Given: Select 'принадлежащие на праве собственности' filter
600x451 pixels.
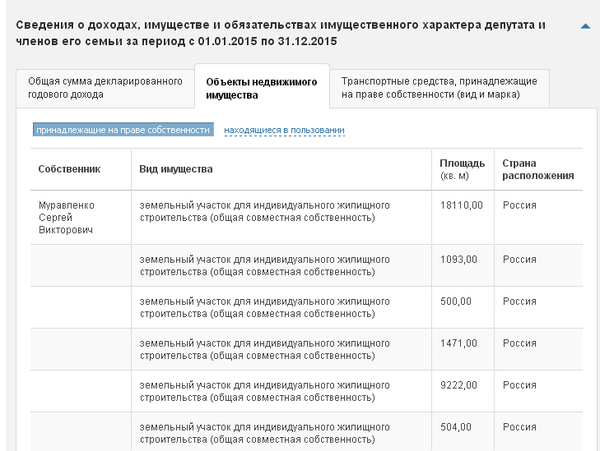Looking at the screenshot, I should point(123,130).
